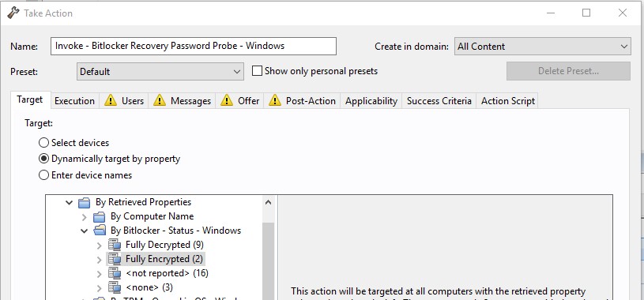644x300 pixels.
Task: Open the Preset dropdown
Action: point(160,71)
